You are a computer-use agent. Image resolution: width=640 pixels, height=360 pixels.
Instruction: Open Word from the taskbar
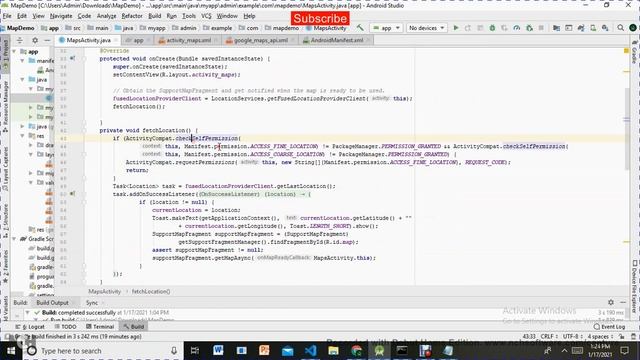click(218, 350)
